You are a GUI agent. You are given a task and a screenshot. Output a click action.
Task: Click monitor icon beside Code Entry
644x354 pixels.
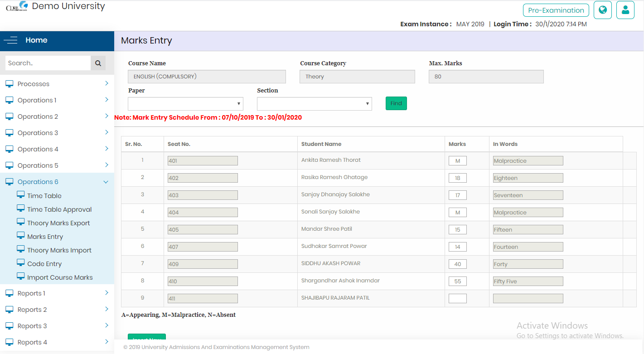pyautogui.click(x=20, y=263)
